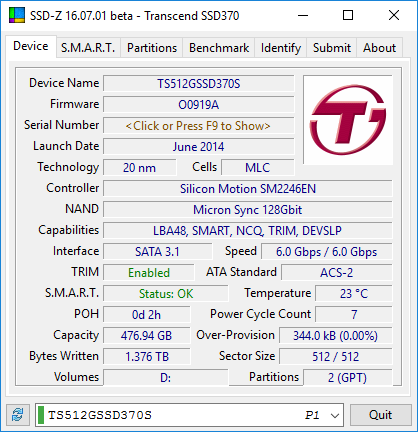Click the partitions value 2 (GPT)
Image resolution: width=418 pixels, height=432 pixels.
348,378
